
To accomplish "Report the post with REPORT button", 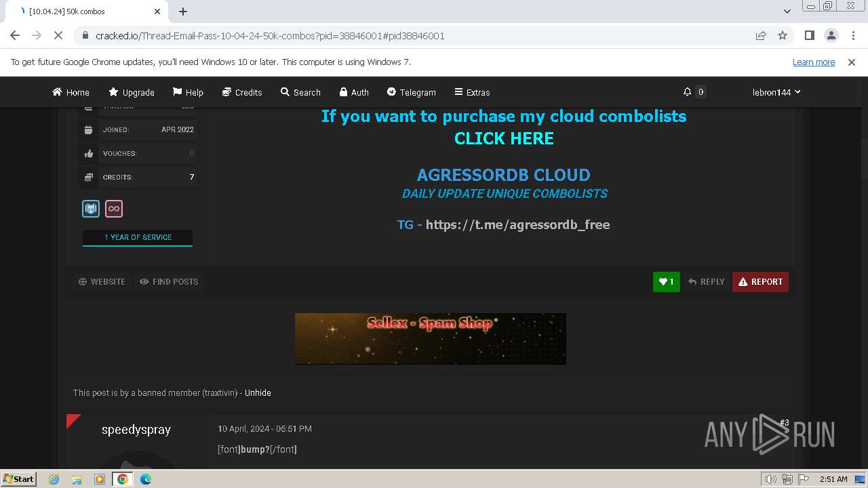I will tap(760, 282).
